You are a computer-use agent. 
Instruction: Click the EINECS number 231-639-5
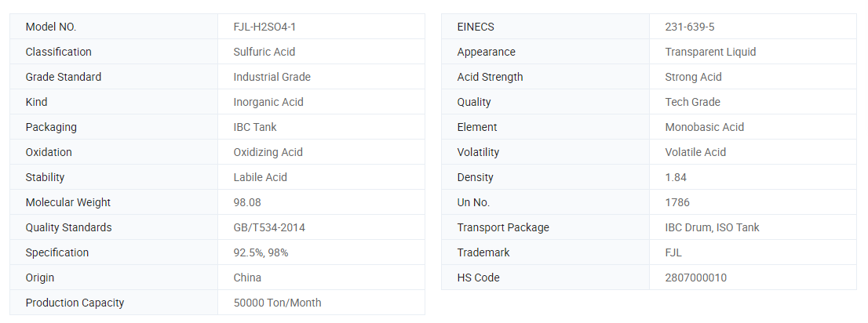pyautogui.click(x=689, y=27)
